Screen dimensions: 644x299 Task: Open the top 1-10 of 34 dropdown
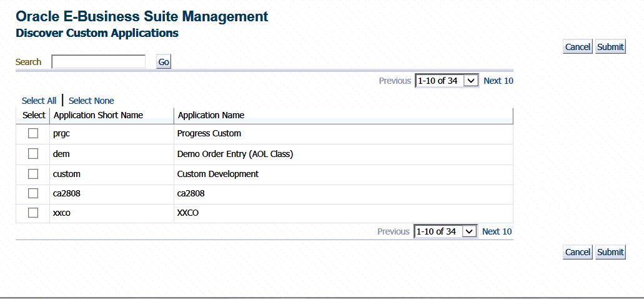pyautogui.click(x=447, y=81)
